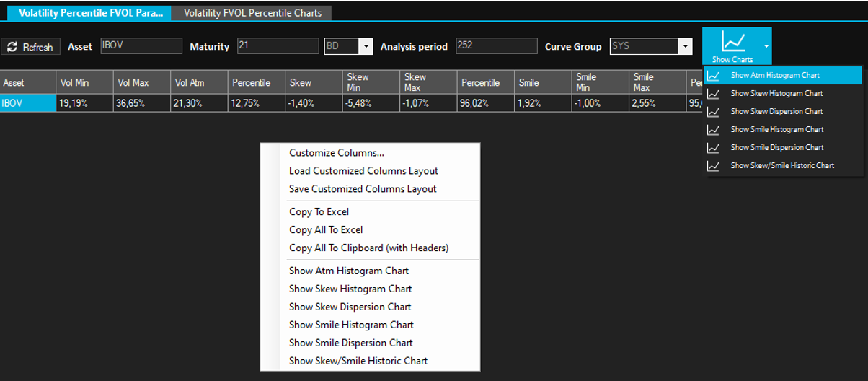Screen dimensions: 868x381
Task: Click the Asset input field containing IBOV
Action: [141, 46]
